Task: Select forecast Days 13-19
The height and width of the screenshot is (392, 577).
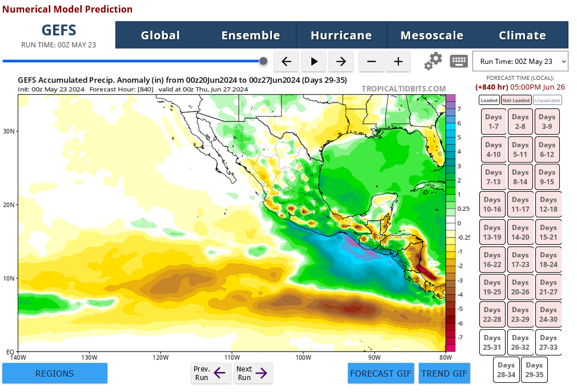Action: [x=492, y=233]
